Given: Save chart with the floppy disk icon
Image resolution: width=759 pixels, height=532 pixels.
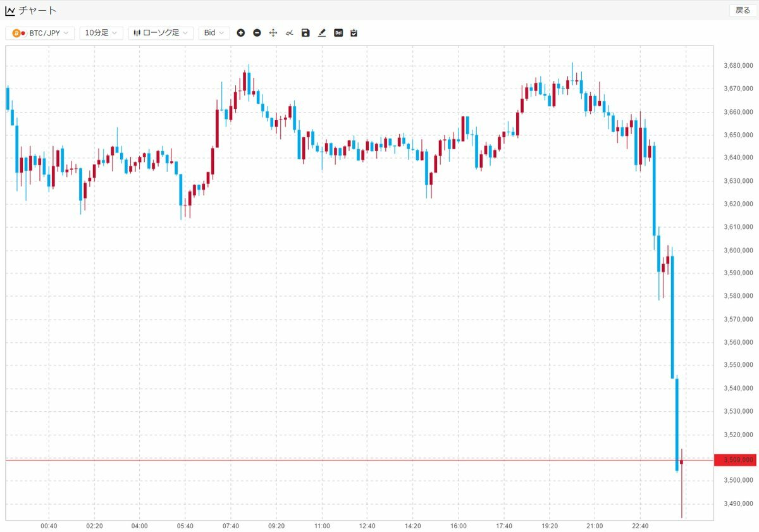Looking at the screenshot, I should pyautogui.click(x=305, y=33).
